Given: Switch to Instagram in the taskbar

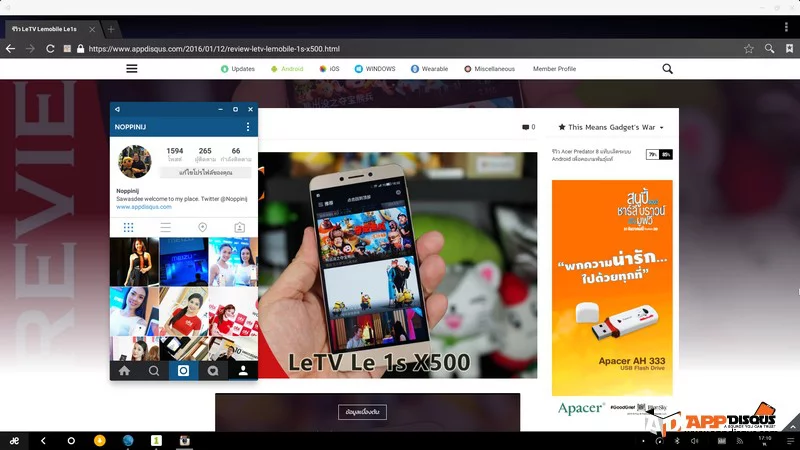Looking at the screenshot, I should tap(185, 440).
